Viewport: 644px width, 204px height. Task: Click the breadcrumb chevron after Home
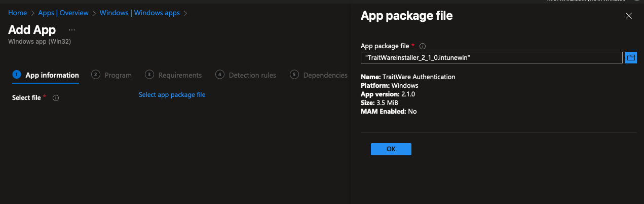coord(33,13)
